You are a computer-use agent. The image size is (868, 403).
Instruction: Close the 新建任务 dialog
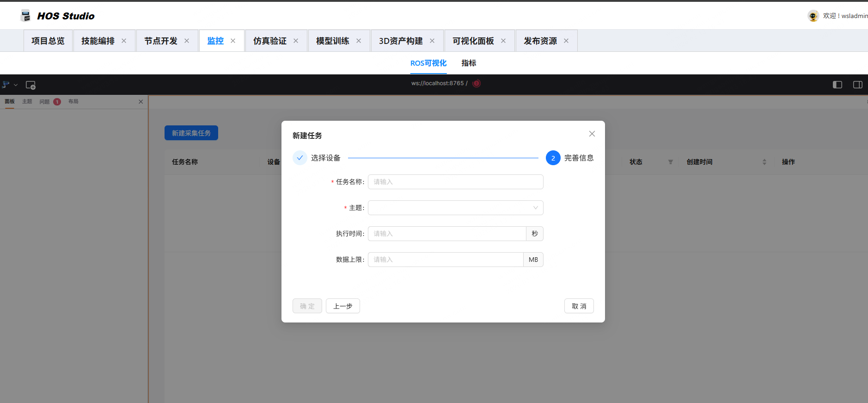coord(592,134)
